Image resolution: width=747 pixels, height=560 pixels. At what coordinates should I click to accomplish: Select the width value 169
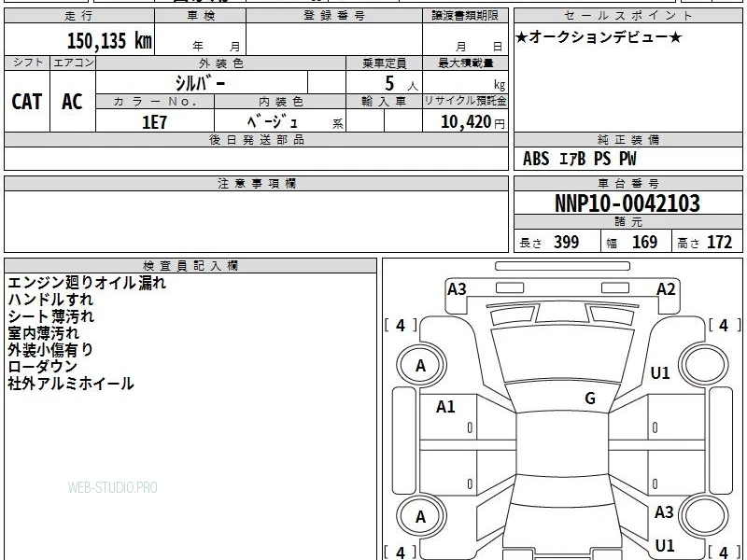point(644,243)
